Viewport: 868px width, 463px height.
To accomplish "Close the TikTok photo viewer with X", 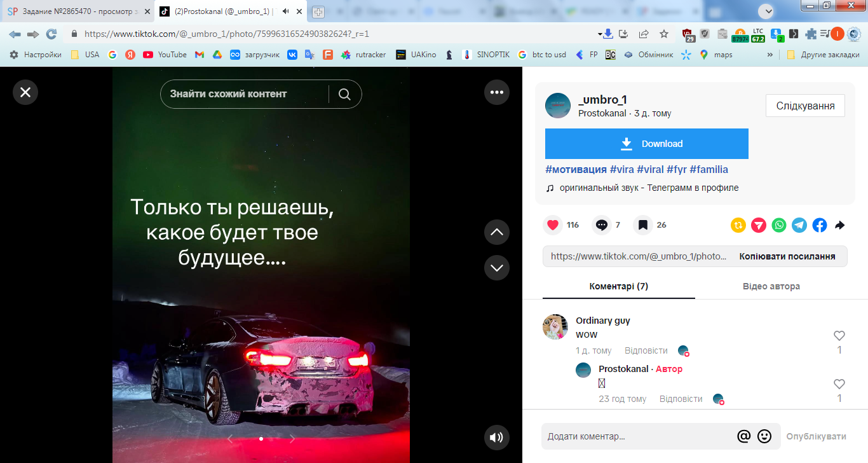I will [x=25, y=92].
